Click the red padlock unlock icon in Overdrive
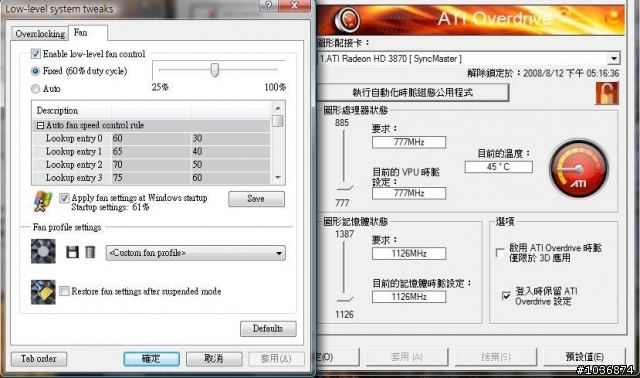Viewport: 640px width, 378px height. [607, 93]
